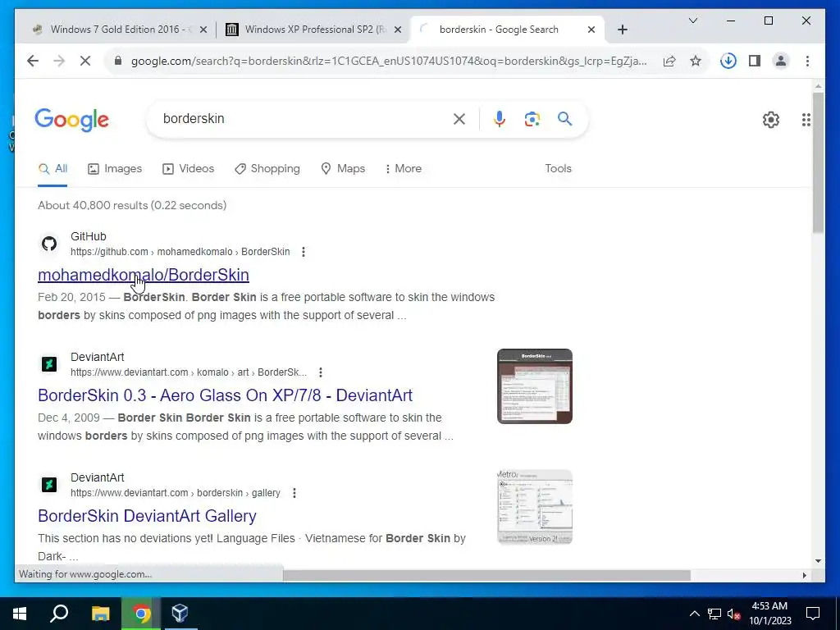Open BorderSkin 0.3 Aero Glass DeviantArt link
The height and width of the screenshot is (630, 840).
[225, 395]
